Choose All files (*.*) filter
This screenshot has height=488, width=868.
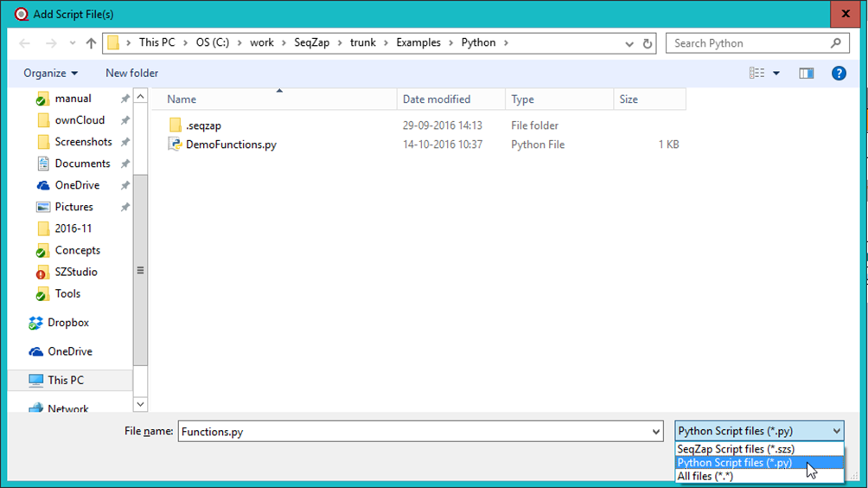(759, 477)
